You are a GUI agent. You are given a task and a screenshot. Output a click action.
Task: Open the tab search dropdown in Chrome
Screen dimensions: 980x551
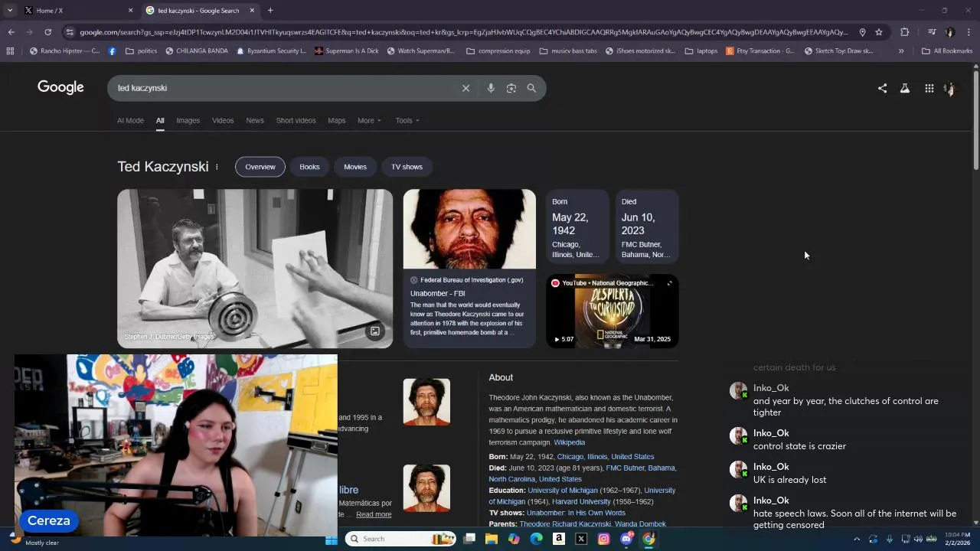point(10,11)
